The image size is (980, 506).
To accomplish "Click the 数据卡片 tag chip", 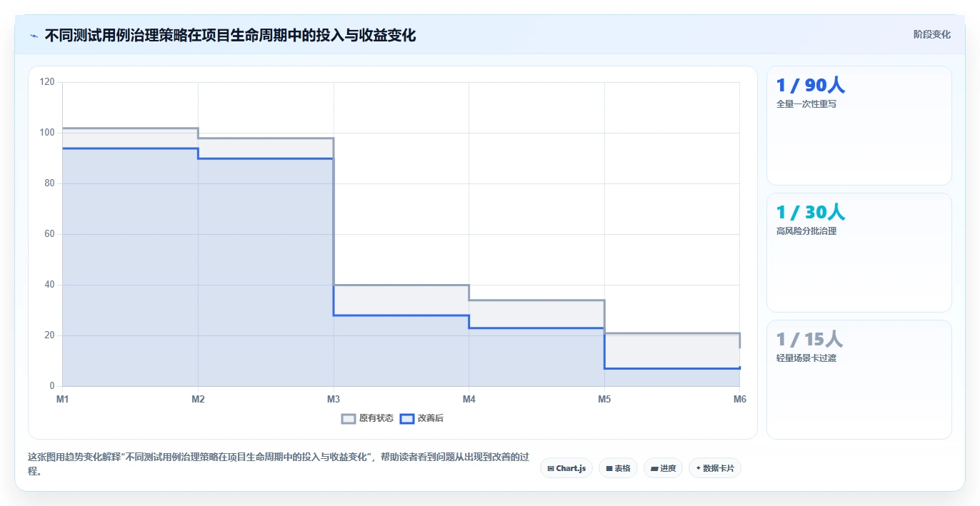I will (x=715, y=468).
